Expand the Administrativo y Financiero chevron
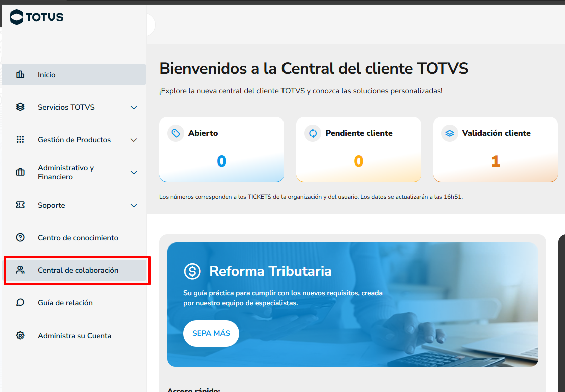The image size is (565, 392). coord(134,173)
